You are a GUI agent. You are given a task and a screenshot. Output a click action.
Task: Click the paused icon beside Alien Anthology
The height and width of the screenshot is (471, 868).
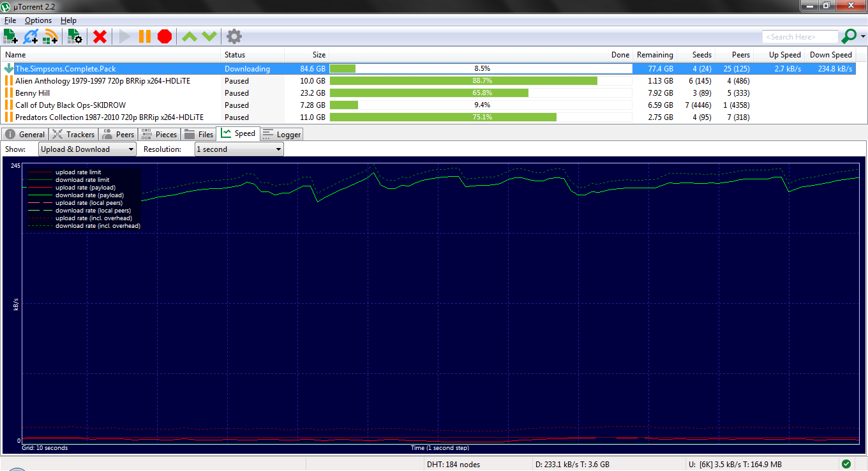tap(9, 81)
